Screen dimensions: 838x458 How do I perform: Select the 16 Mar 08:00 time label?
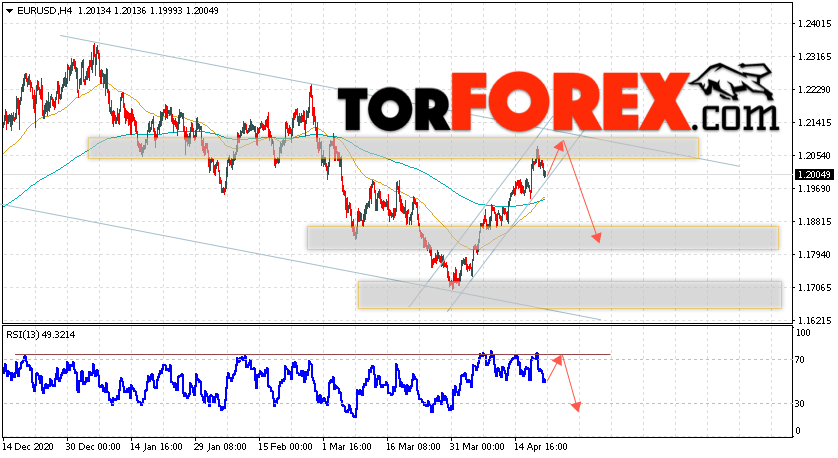click(413, 447)
